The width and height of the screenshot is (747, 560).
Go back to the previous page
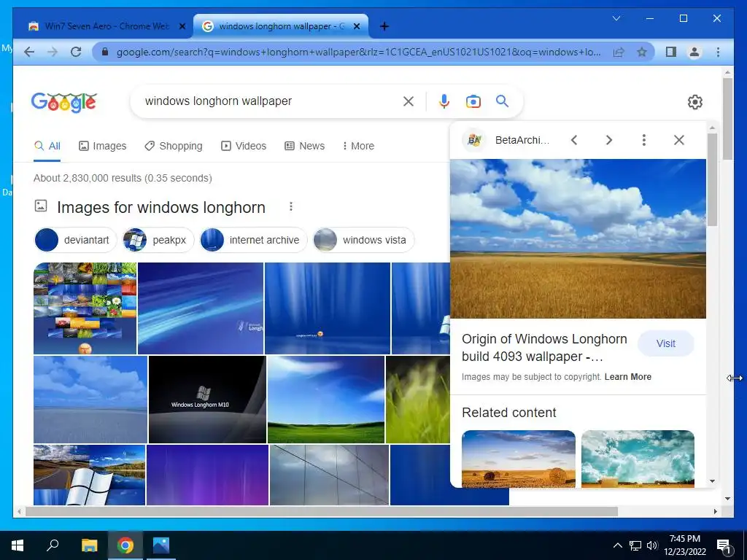[29, 52]
